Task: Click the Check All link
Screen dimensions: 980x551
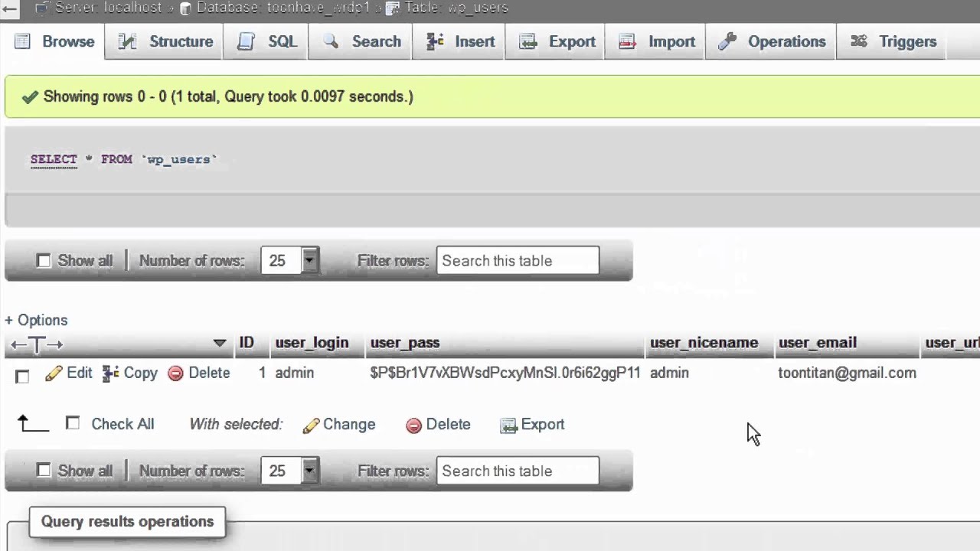Action: click(122, 424)
